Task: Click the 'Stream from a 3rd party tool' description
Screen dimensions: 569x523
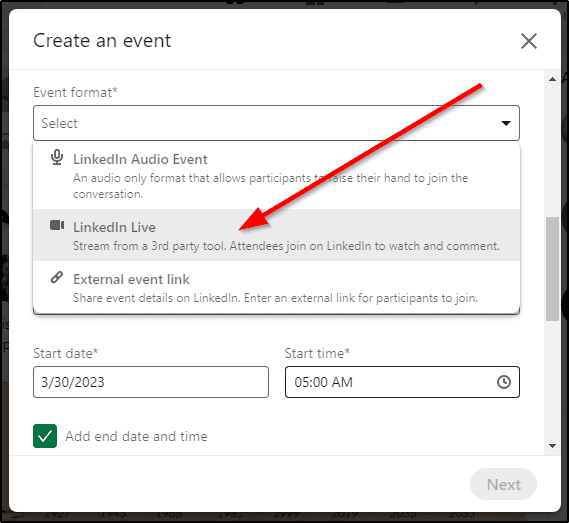Action: click(x=286, y=246)
